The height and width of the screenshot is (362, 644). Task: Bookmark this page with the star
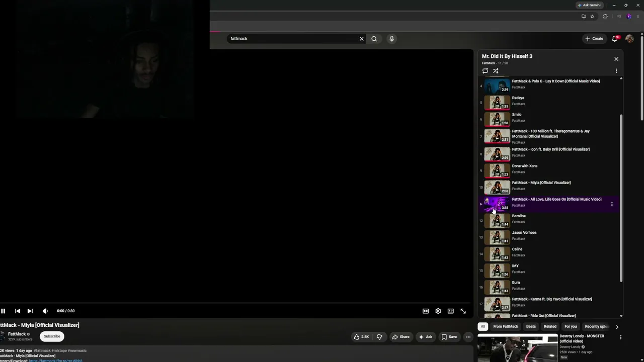click(592, 16)
